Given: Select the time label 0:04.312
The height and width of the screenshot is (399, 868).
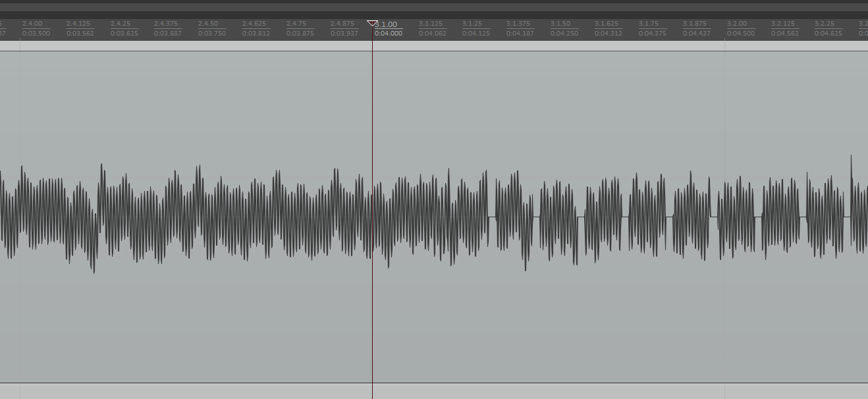Looking at the screenshot, I should [609, 33].
